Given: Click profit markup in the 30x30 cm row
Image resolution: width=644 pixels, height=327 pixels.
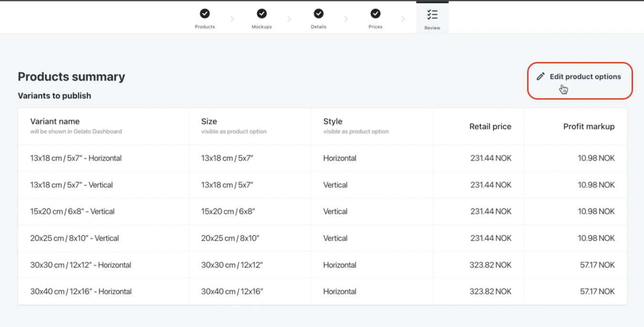Looking at the screenshot, I should point(598,265).
